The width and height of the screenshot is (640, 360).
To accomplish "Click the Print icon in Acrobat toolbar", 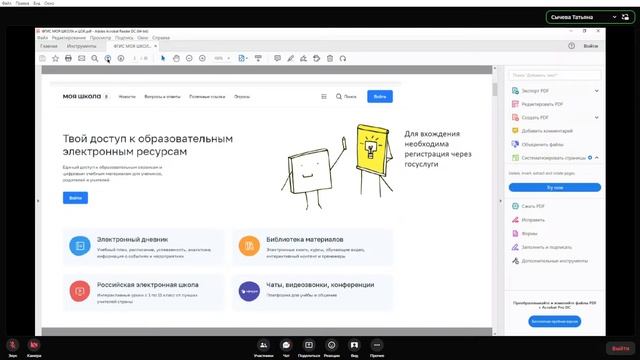I will [68, 58].
